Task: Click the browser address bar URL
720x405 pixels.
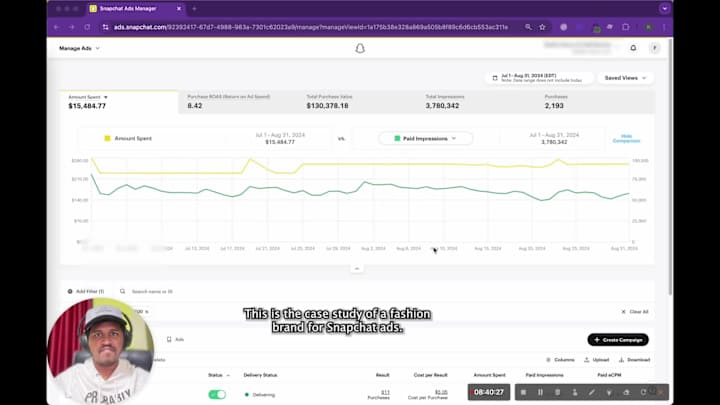Action: tap(311, 27)
